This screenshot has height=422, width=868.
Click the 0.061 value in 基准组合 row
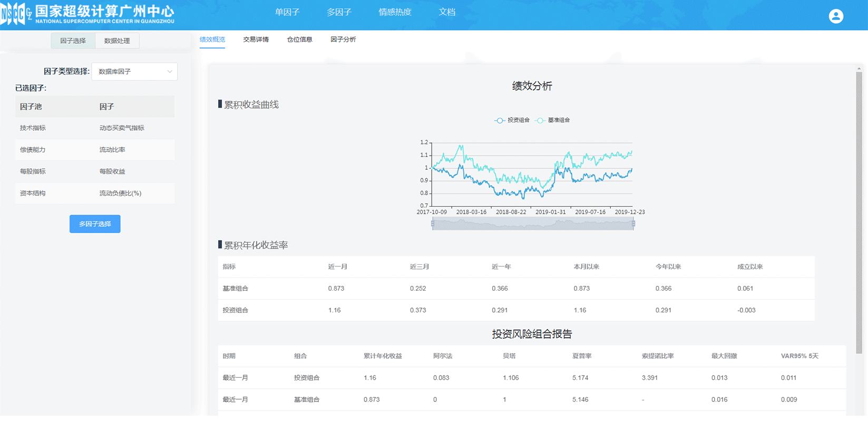tap(745, 289)
